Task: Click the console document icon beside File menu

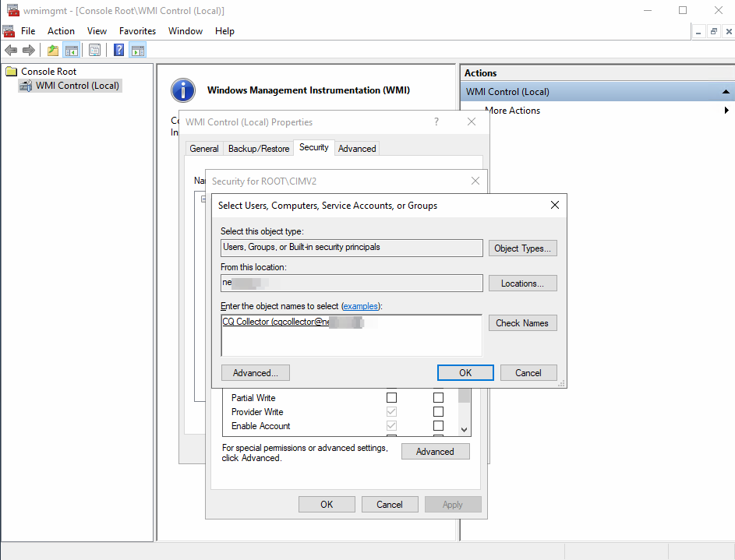Action: coord(9,31)
